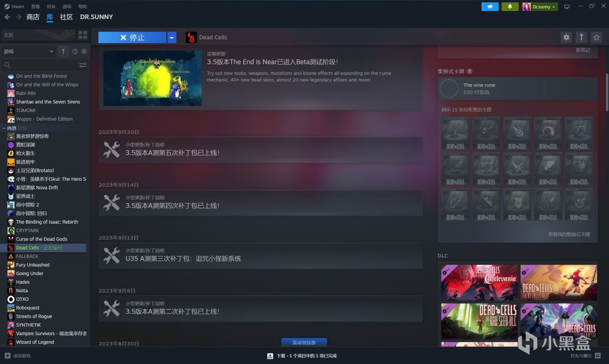Open the announcements megaphone button
Image resolution: width=609 pixels, height=364 pixels.
[x=490, y=7]
